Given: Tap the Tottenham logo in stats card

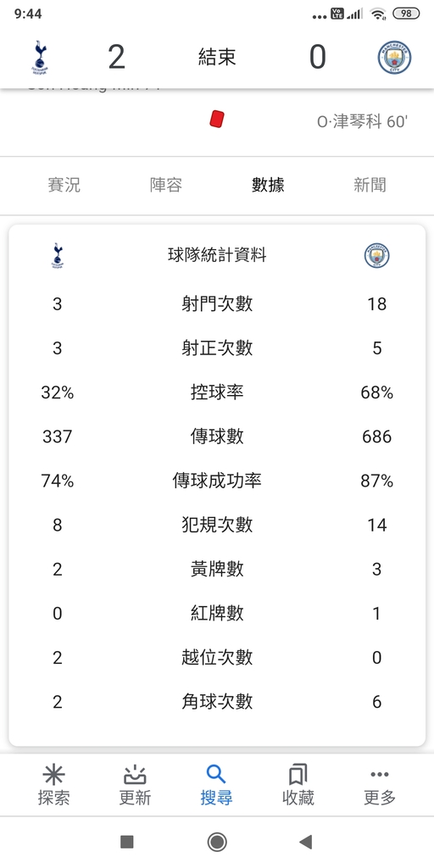Looking at the screenshot, I should click(x=58, y=255).
